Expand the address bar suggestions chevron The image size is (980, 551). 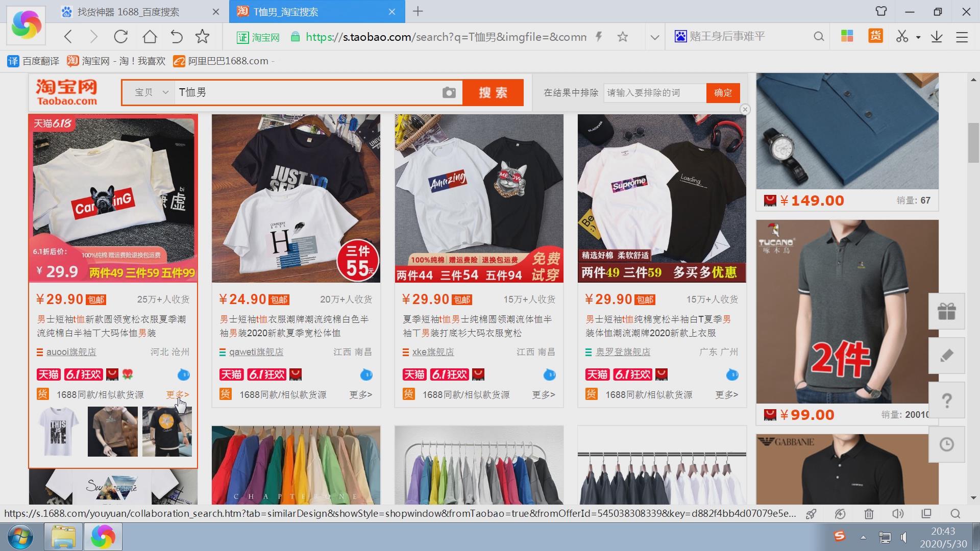click(x=654, y=36)
